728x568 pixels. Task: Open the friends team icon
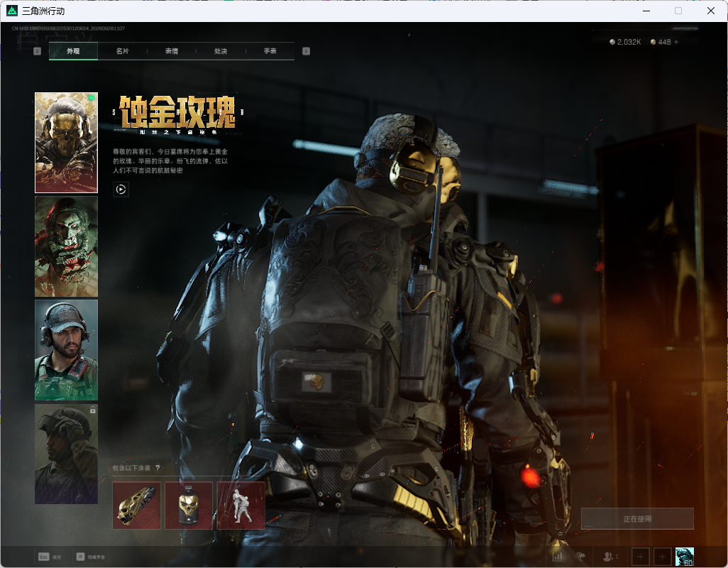click(x=610, y=557)
